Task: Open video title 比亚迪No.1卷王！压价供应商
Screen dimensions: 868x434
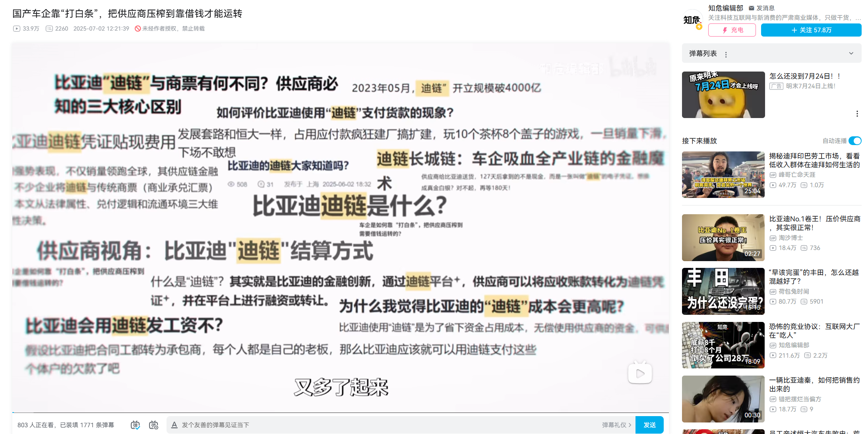Action: 815,223
